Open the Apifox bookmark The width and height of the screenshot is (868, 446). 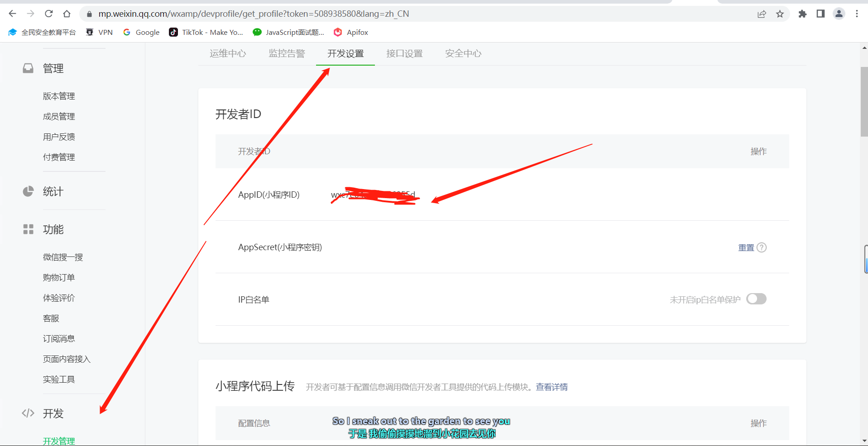(351, 32)
